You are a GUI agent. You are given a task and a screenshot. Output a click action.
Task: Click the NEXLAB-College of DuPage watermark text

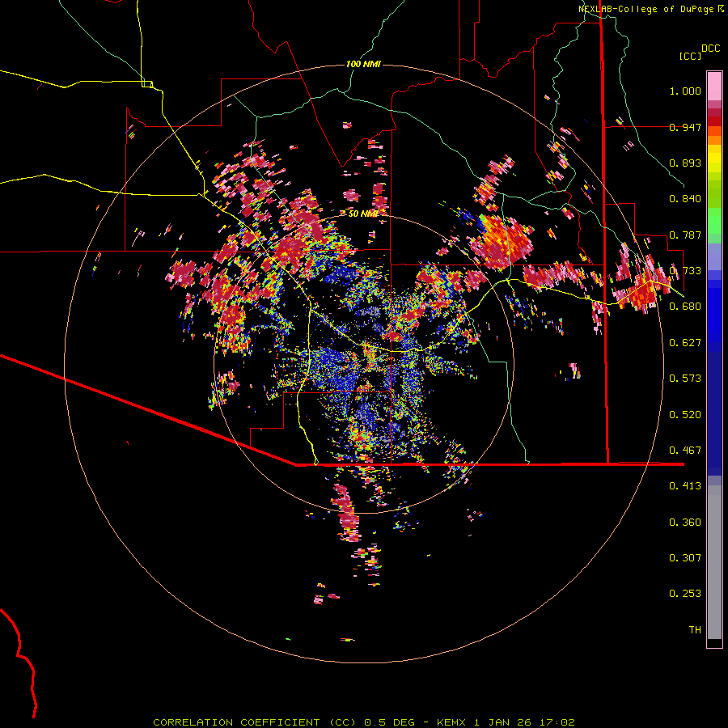tap(650, 9)
